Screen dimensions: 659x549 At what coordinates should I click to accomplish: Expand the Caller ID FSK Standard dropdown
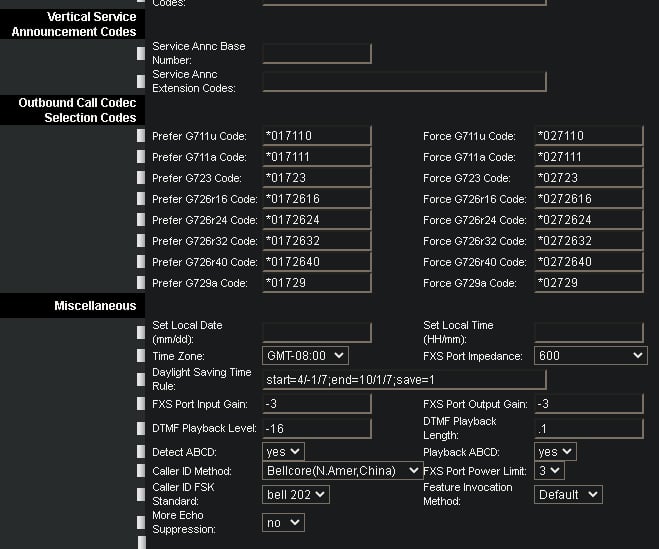(295, 494)
